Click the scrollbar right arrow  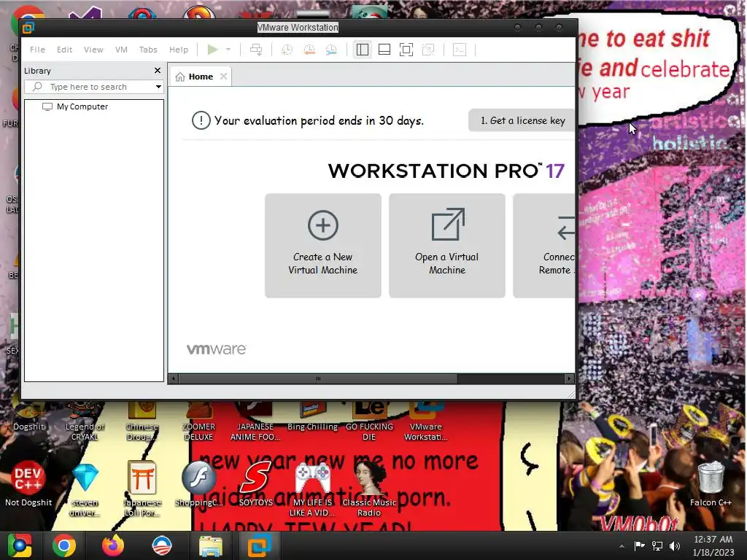[x=569, y=379]
